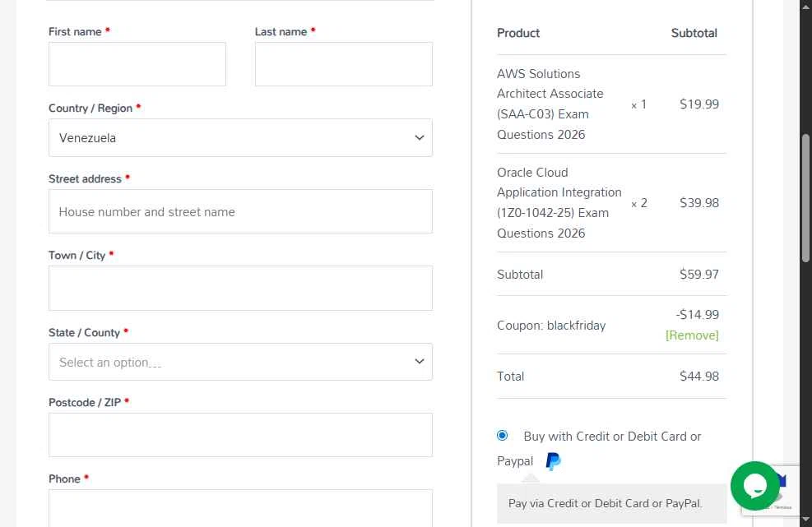Click the AWS Solutions Architect Associate product text
Viewport: 812px width, 527px height.
550,104
